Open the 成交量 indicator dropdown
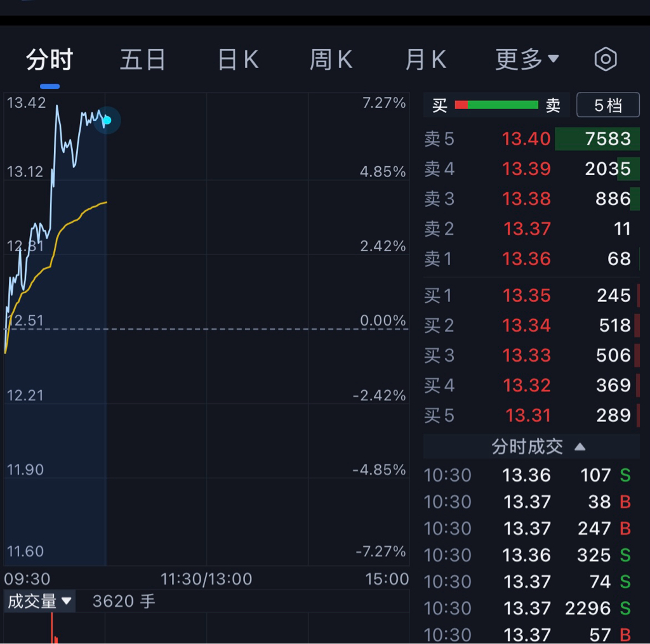 pos(39,601)
